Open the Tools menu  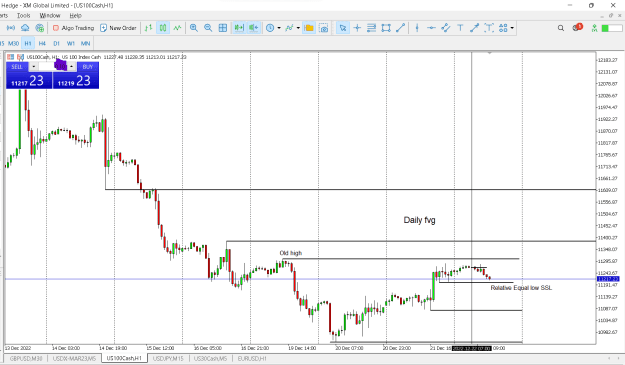[24, 16]
